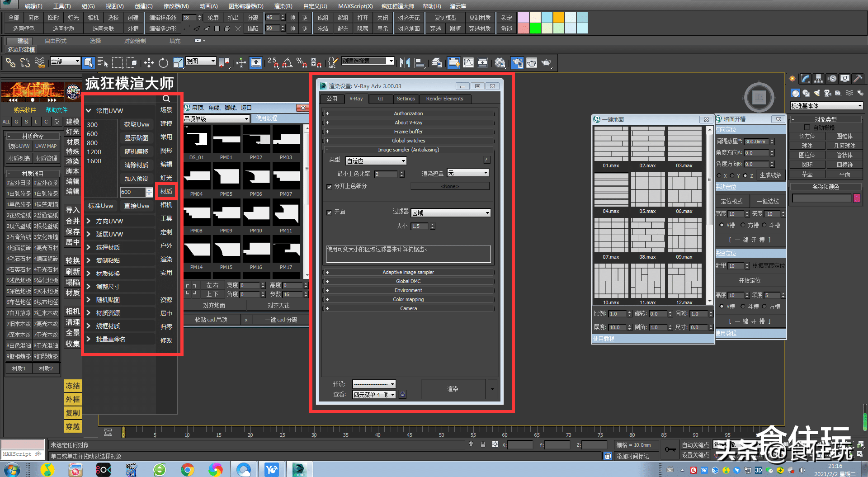Toggle the 开启 filter checkbox
The width and height of the screenshot is (868, 477).
click(x=329, y=212)
